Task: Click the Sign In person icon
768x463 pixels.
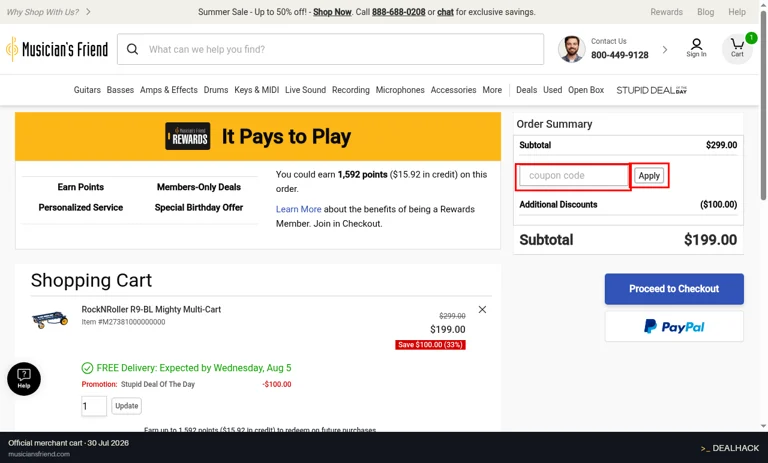Action: [x=696, y=48]
